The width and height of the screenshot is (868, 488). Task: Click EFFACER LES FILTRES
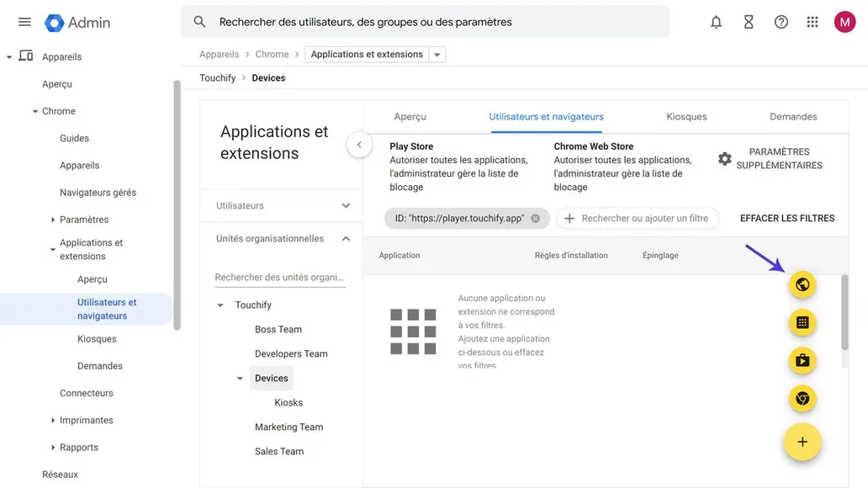point(787,217)
